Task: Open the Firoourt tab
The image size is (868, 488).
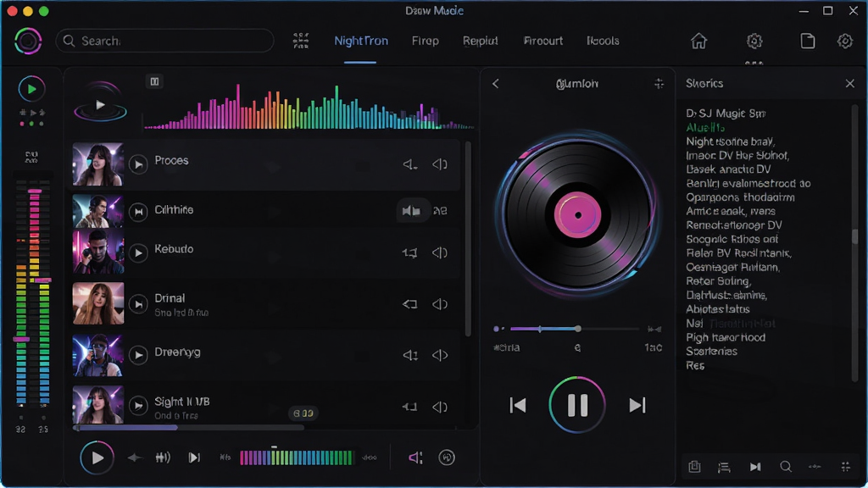Action: pos(543,41)
